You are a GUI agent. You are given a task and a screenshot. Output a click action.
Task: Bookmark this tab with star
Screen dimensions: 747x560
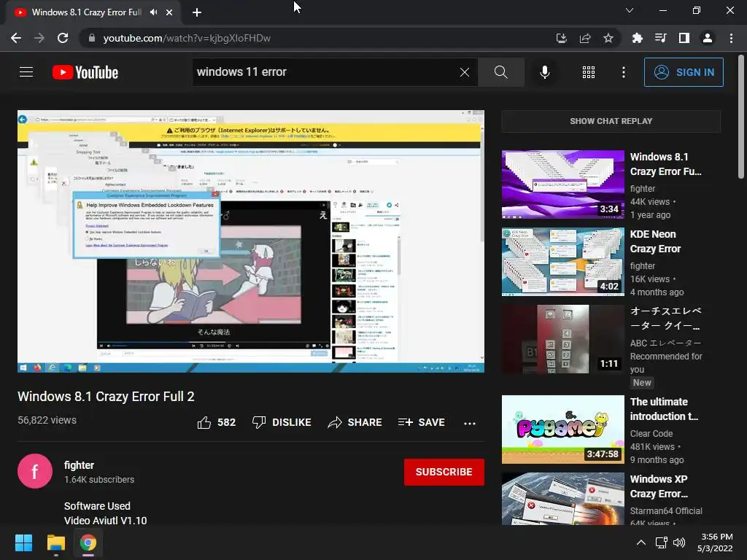click(x=608, y=38)
